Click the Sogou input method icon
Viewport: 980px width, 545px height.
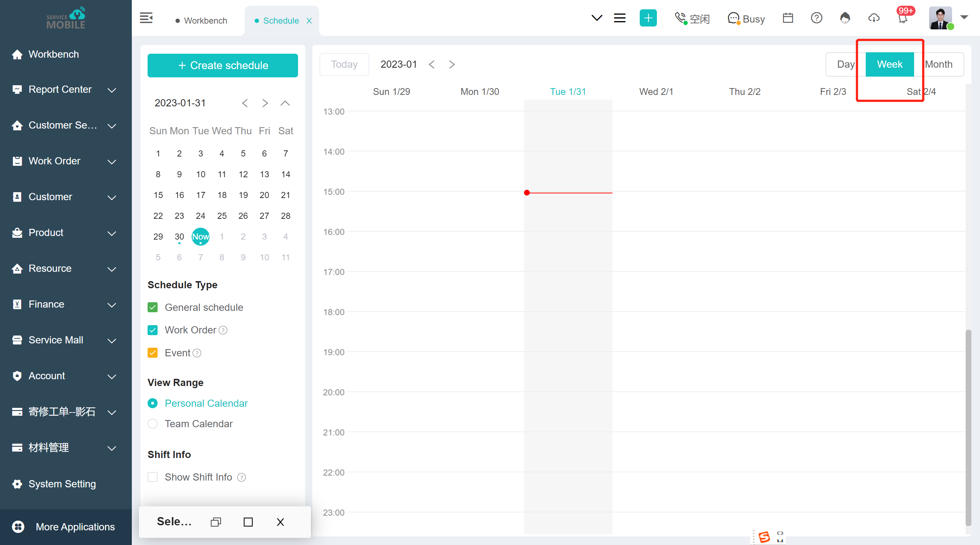[x=764, y=537]
